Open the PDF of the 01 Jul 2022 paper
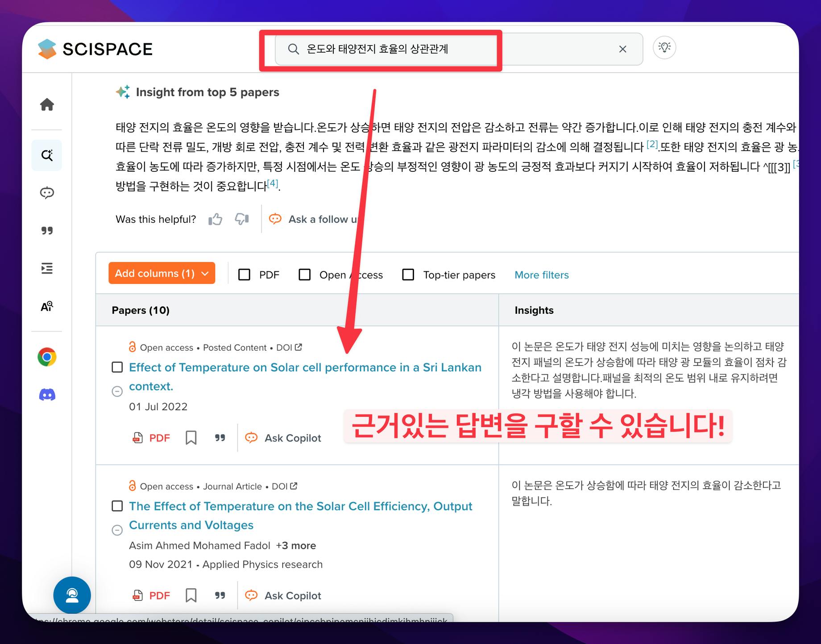Screen dimensions: 821x644 pos(151,438)
